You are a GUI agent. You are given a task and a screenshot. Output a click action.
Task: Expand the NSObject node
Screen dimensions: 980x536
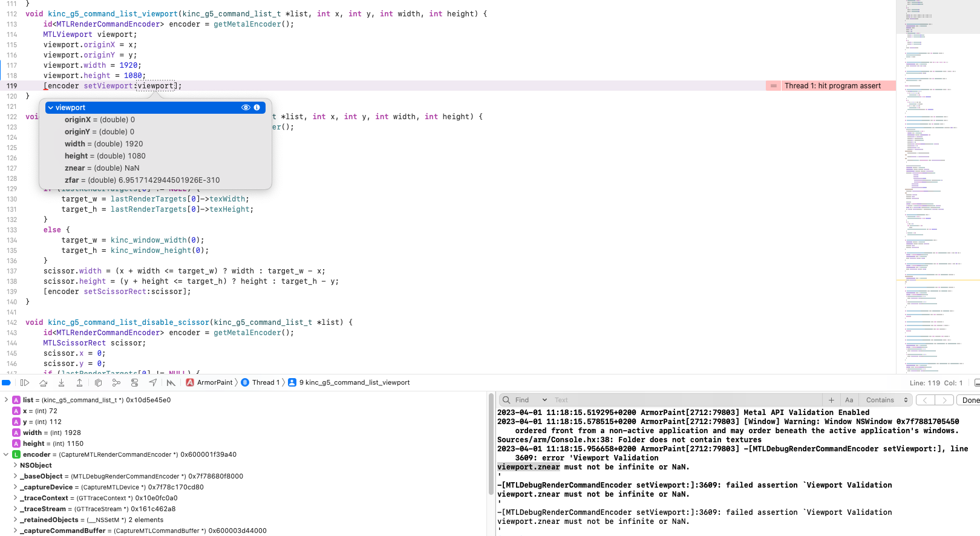coord(15,465)
